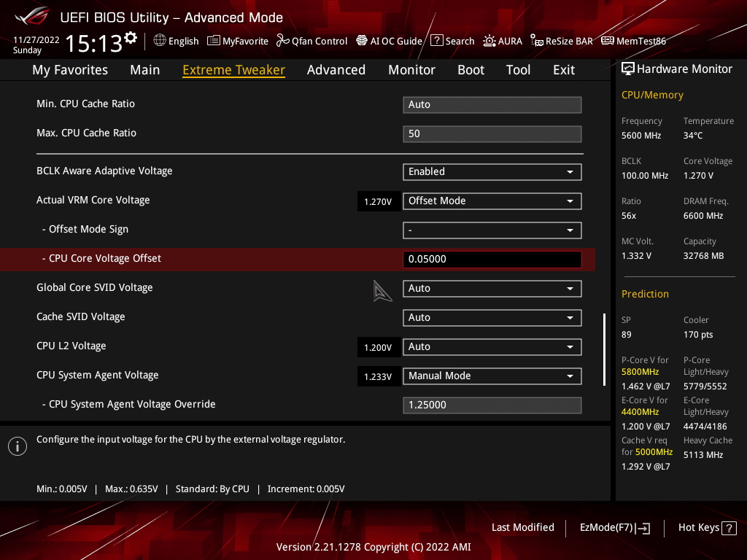Click the 1.233V System Agent voltage readout
Screen dimensions: 747x560
coord(378,377)
